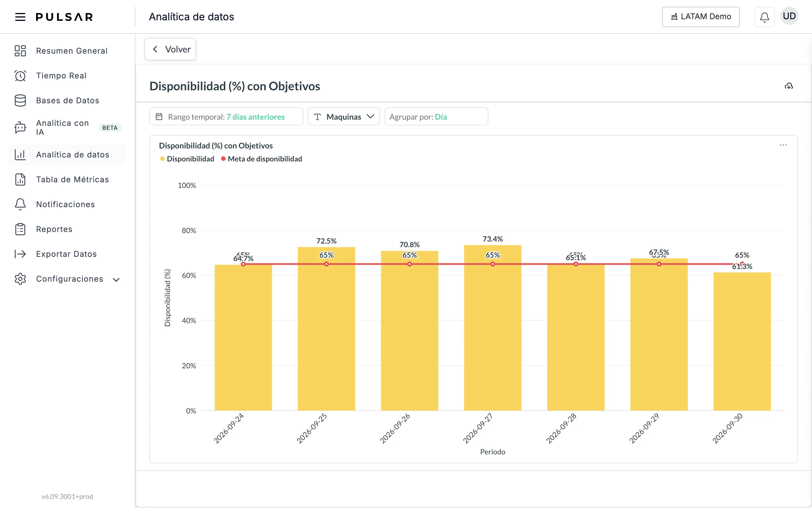Open Tabla de Métricas
The image size is (812, 508).
67,179
